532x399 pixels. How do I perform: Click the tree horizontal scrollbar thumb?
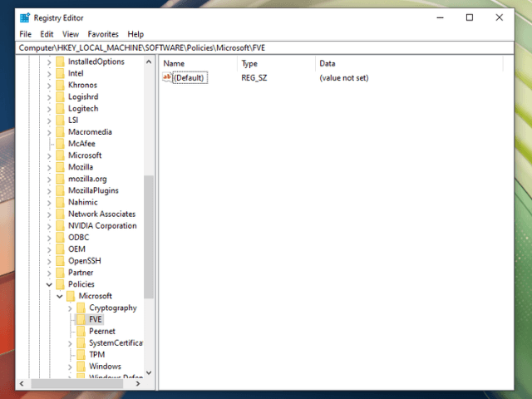coord(77,384)
